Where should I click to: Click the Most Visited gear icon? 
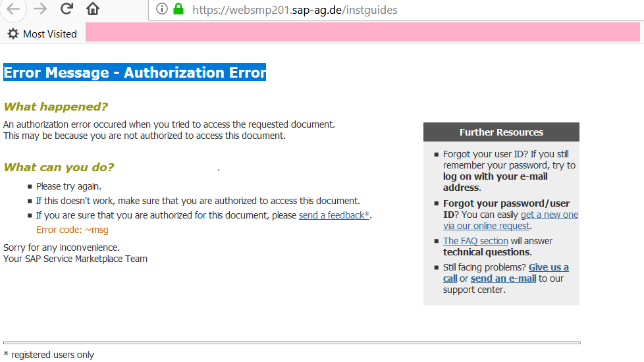click(13, 34)
